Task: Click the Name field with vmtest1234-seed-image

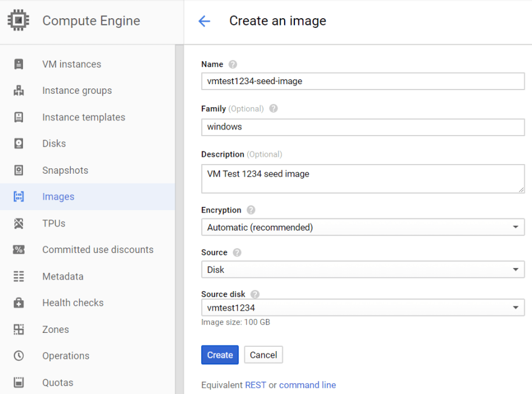Action: [x=363, y=81]
